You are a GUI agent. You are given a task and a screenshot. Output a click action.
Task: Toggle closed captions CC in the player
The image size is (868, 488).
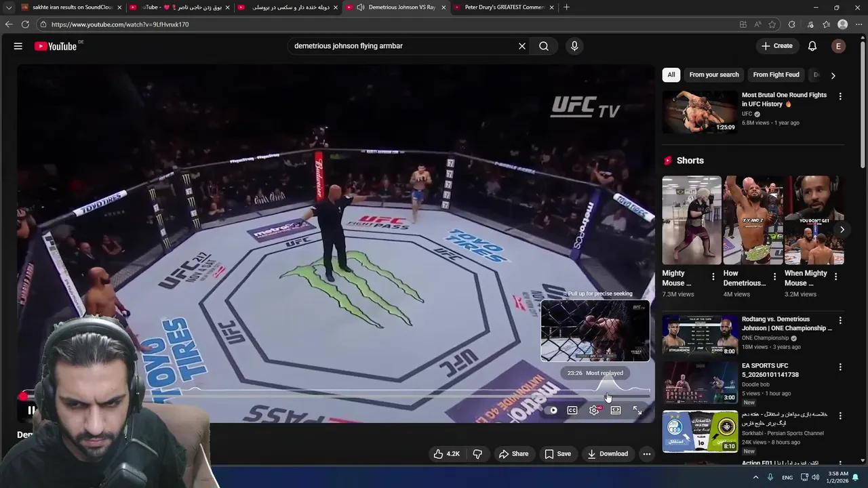click(x=572, y=410)
